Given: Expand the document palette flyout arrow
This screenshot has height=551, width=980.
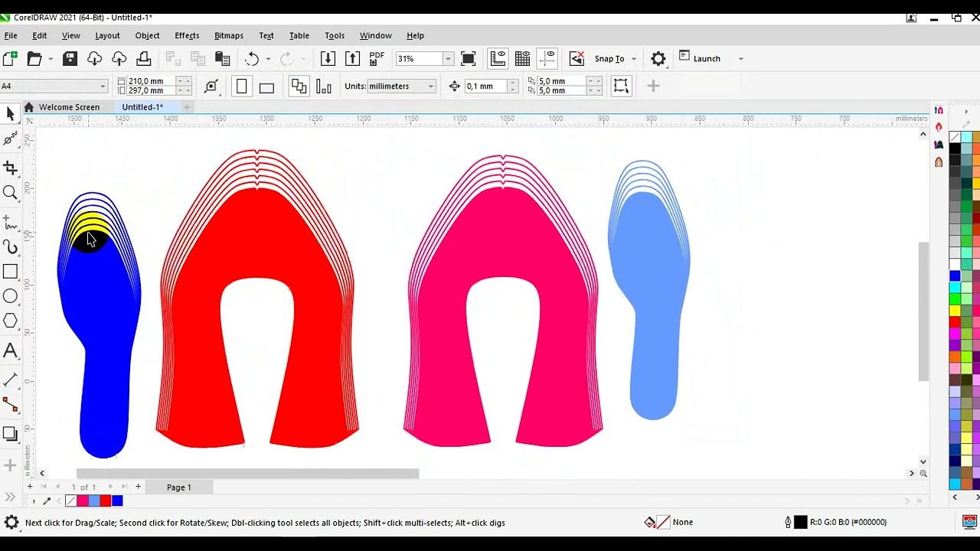Looking at the screenshot, I should 34,501.
